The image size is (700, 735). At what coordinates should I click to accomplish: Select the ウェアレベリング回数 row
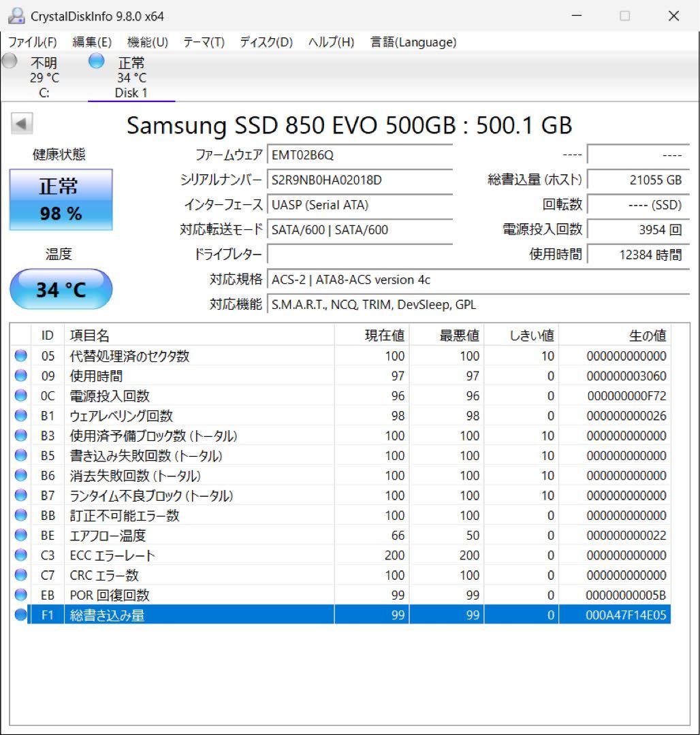[341, 415]
